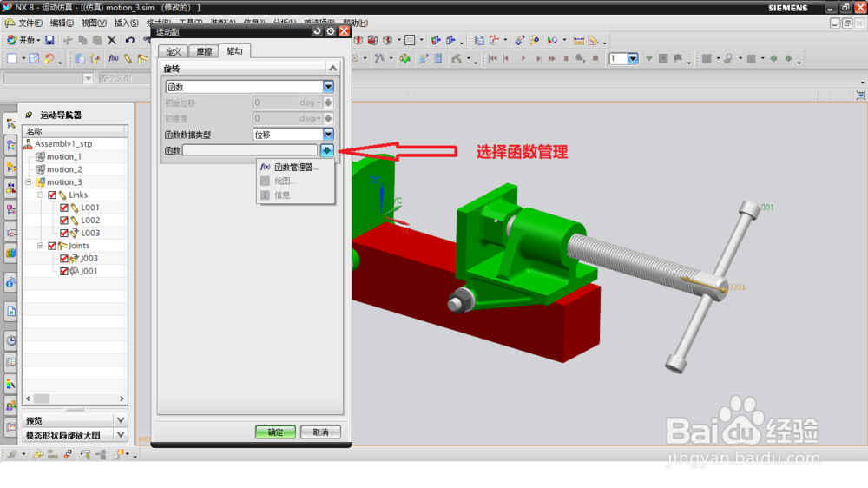Expand the 模态形状局部放大图 panel
This screenshot has width=868, height=488.
click(121, 435)
